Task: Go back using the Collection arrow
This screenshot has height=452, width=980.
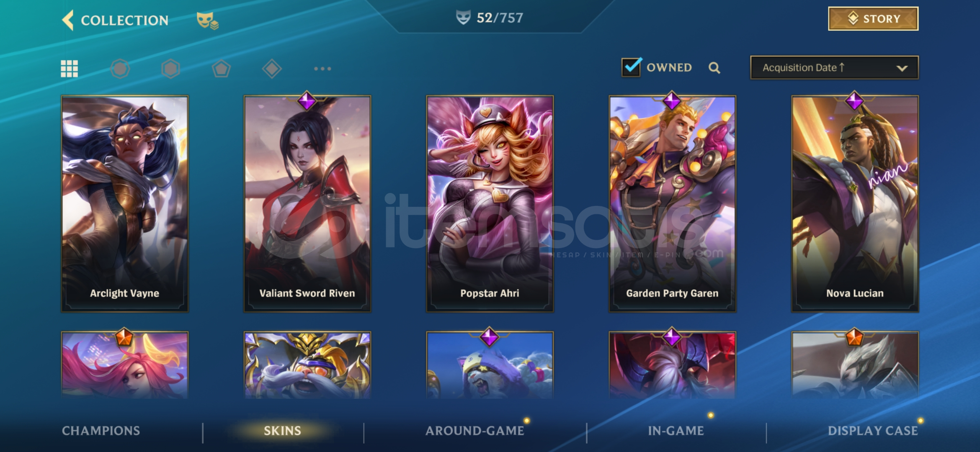Action: (68, 20)
